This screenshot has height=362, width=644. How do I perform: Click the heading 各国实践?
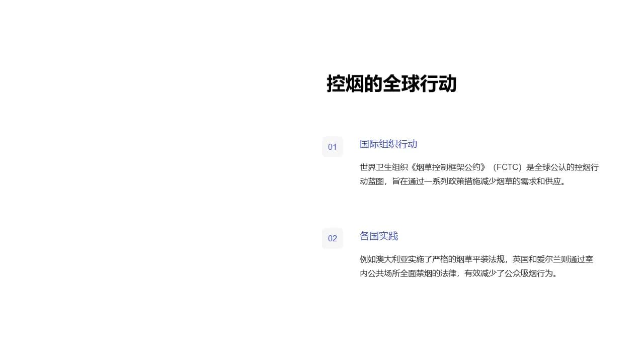[379, 236]
